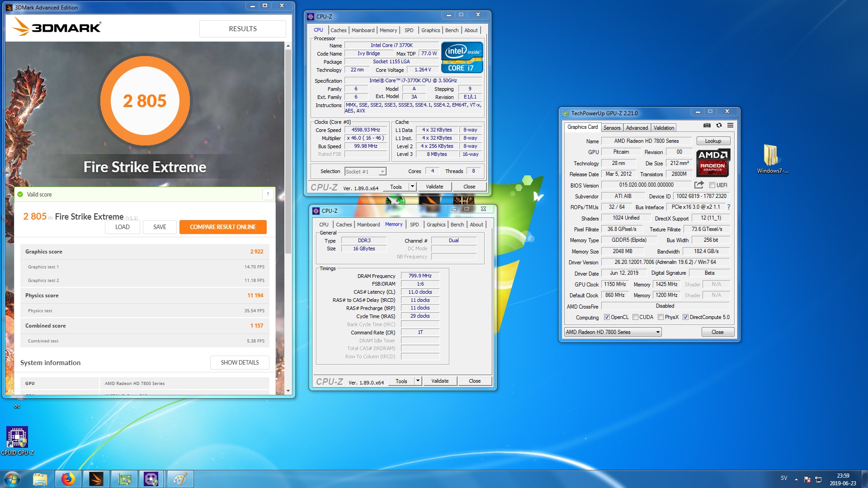This screenshot has height=488, width=868.
Task: Open the Windows Start button
Action: tap(12, 479)
